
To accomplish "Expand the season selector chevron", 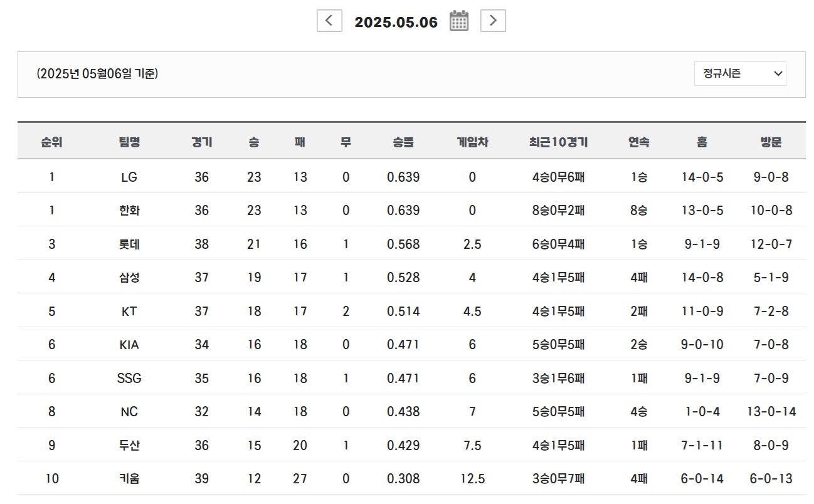I will pos(776,73).
